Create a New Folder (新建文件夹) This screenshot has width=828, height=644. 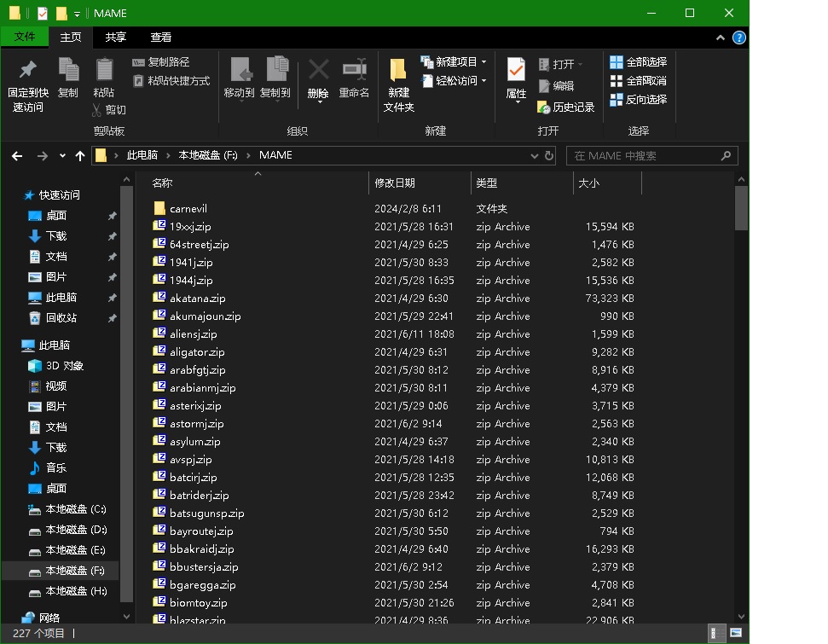[398, 85]
